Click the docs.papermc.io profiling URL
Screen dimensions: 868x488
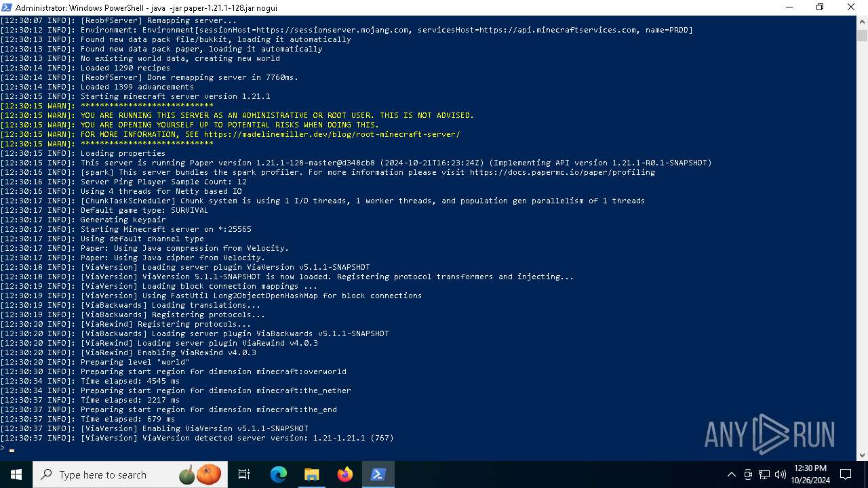[562, 172]
